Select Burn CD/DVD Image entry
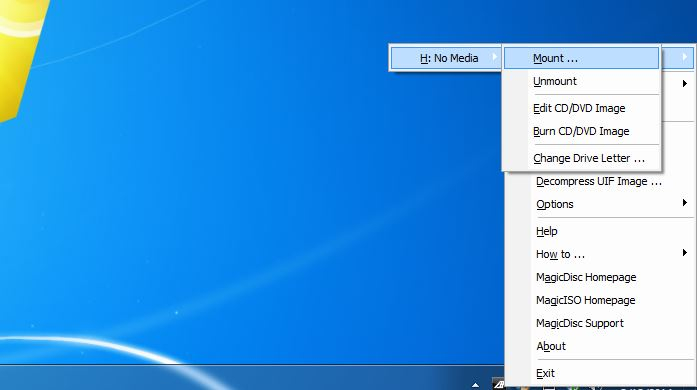Viewport: 697px width, 390px height. click(x=581, y=131)
